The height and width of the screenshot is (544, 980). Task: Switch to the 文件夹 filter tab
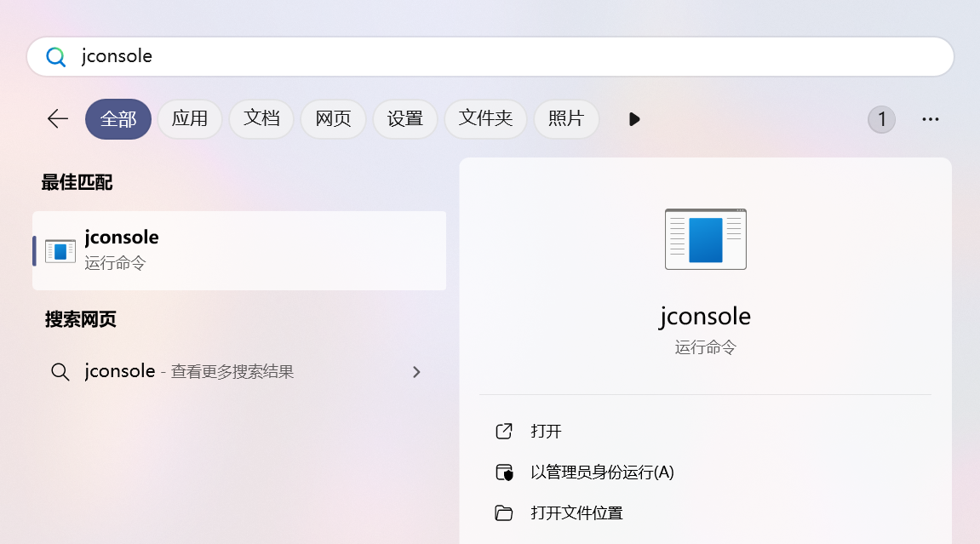(485, 119)
